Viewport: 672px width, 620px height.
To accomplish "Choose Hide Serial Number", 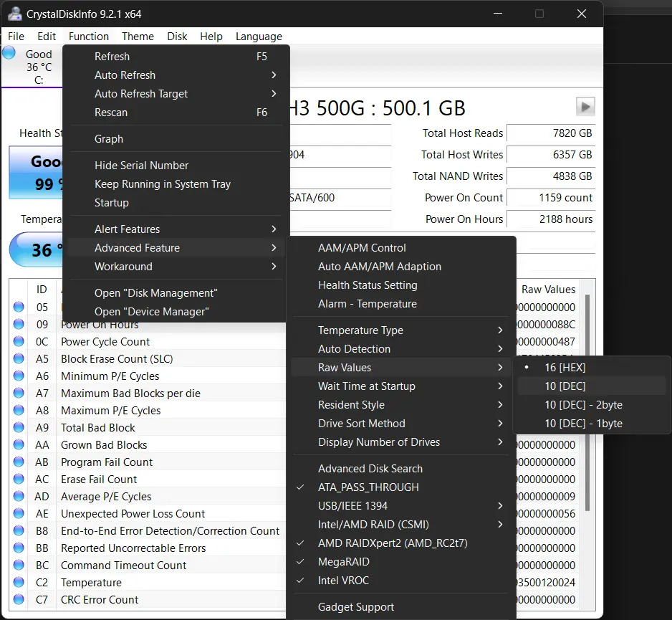I will point(176,165).
